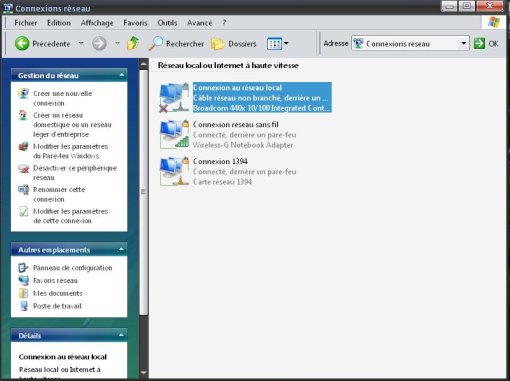Viewport: 510px width, 381px height.
Task: Click the Connexions réseau icon in address bar
Action: [358, 43]
